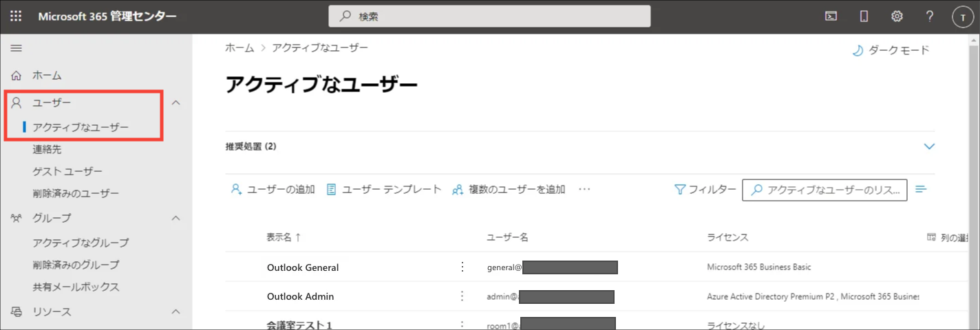980x330 pixels.
Task: Click the ユーザー テンプレート button
Action: [383, 189]
